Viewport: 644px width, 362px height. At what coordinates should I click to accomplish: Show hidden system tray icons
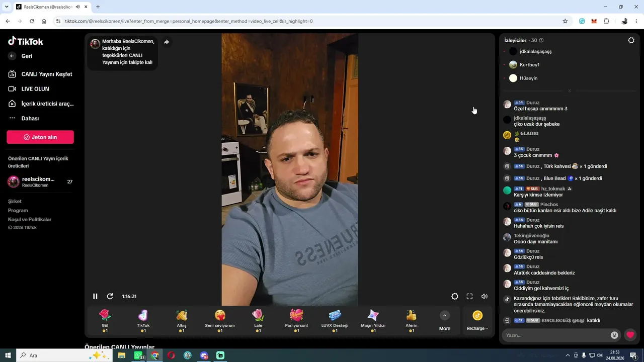(x=568, y=355)
